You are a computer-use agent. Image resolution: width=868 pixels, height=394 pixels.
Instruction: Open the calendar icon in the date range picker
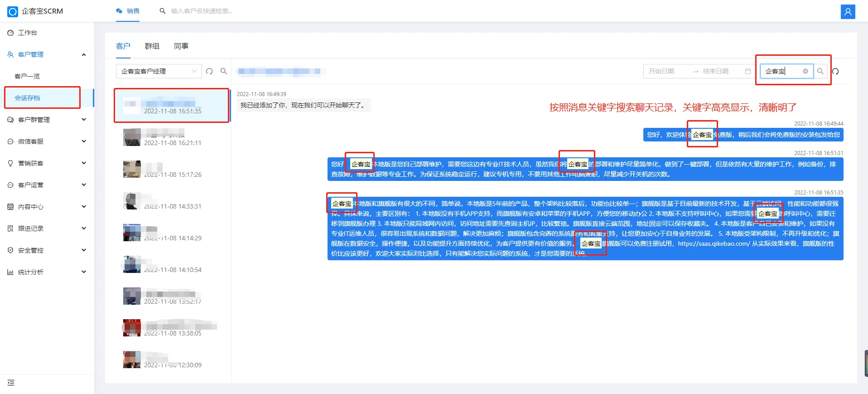point(748,71)
